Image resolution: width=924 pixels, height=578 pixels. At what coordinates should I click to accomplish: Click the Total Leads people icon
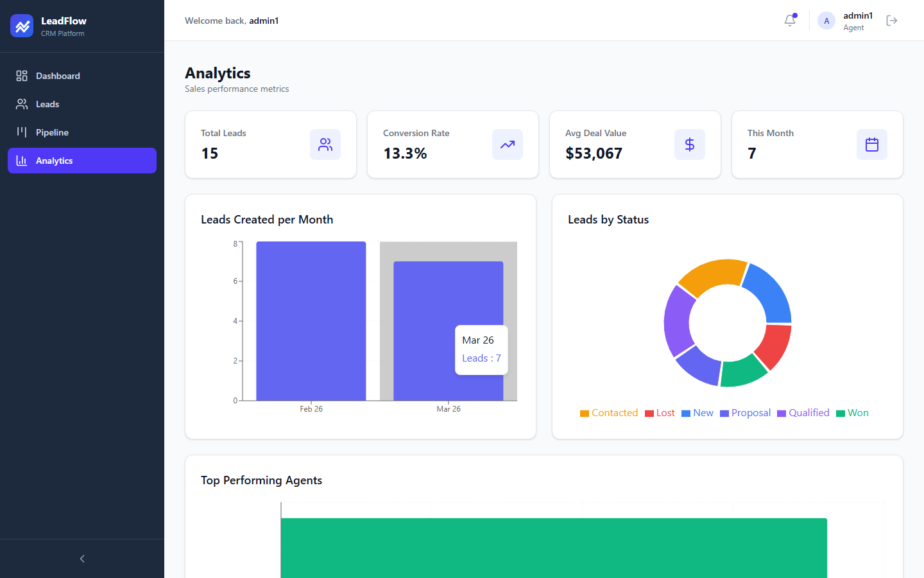pyautogui.click(x=325, y=144)
